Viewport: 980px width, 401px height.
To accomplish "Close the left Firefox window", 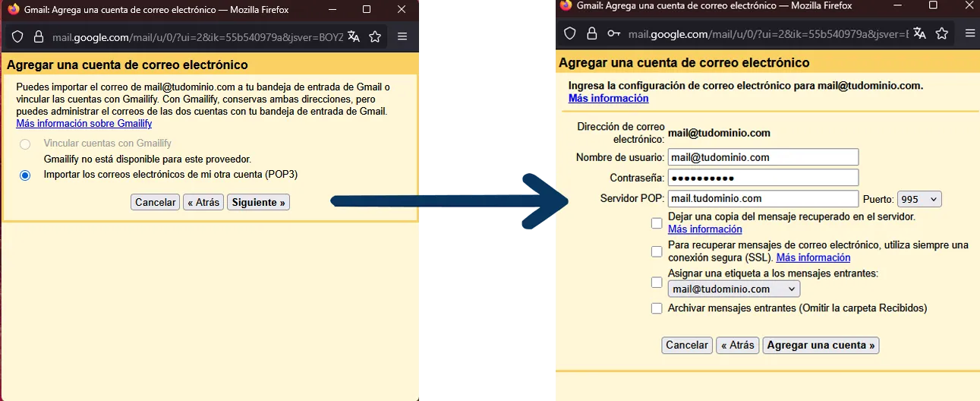I will click(x=402, y=9).
